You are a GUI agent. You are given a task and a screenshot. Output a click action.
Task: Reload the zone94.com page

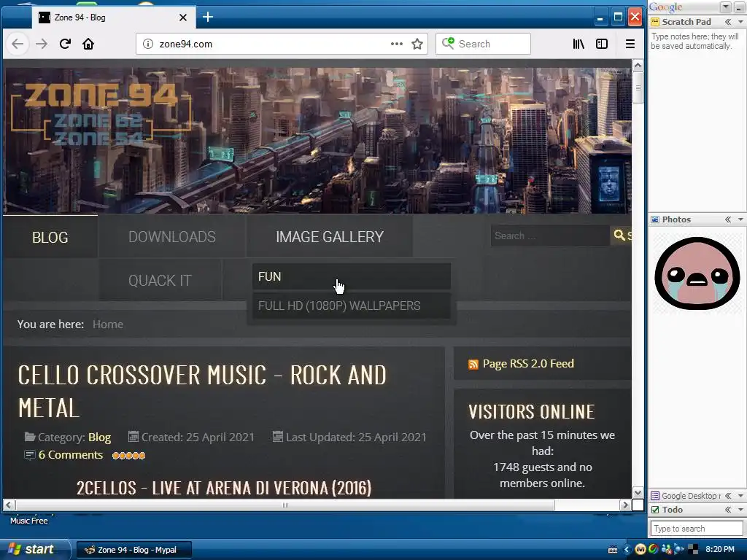click(x=65, y=44)
